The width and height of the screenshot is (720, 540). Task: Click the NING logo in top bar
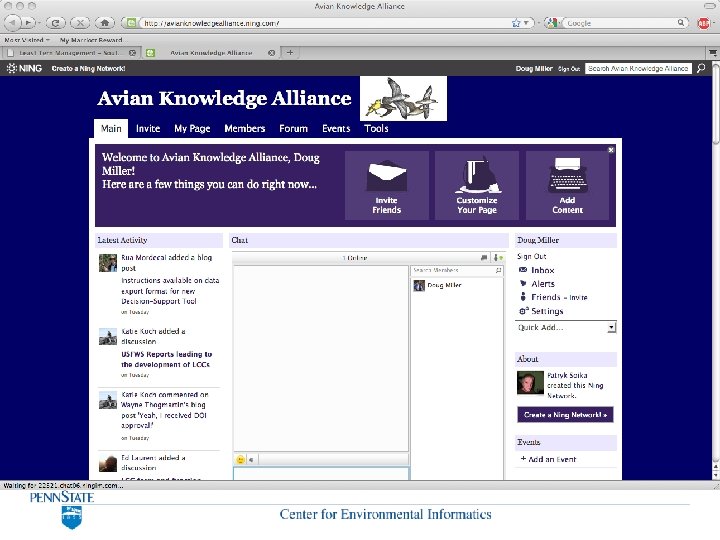[24, 68]
